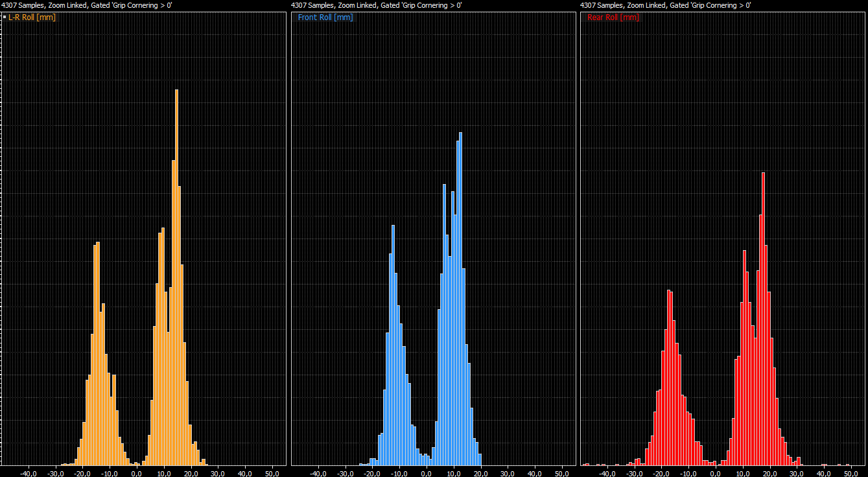Click the tallest red bar in Rear Roll histogram
The width and height of the screenshot is (868, 477).
pyautogui.click(x=763, y=319)
